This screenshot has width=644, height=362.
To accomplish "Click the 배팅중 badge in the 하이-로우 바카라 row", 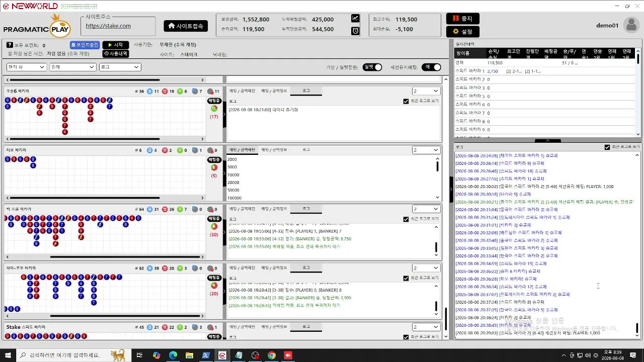I will (x=214, y=278).
